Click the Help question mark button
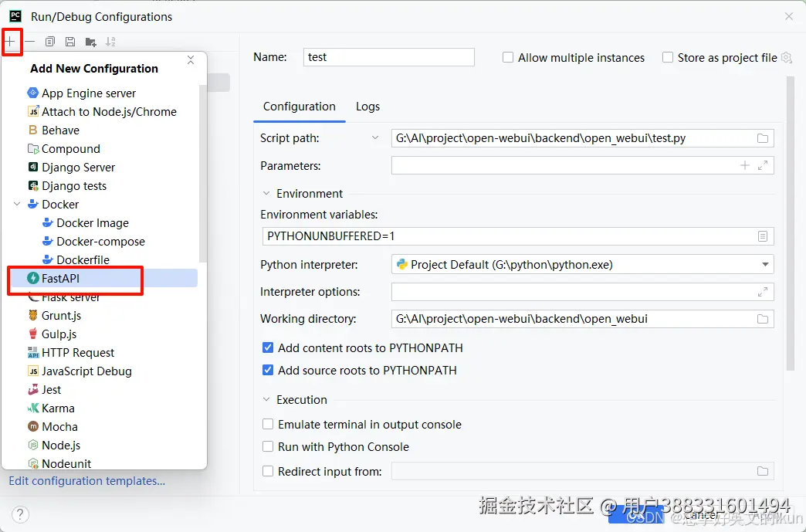The width and height of the screenshot is (806, 532). pos(20,514)
